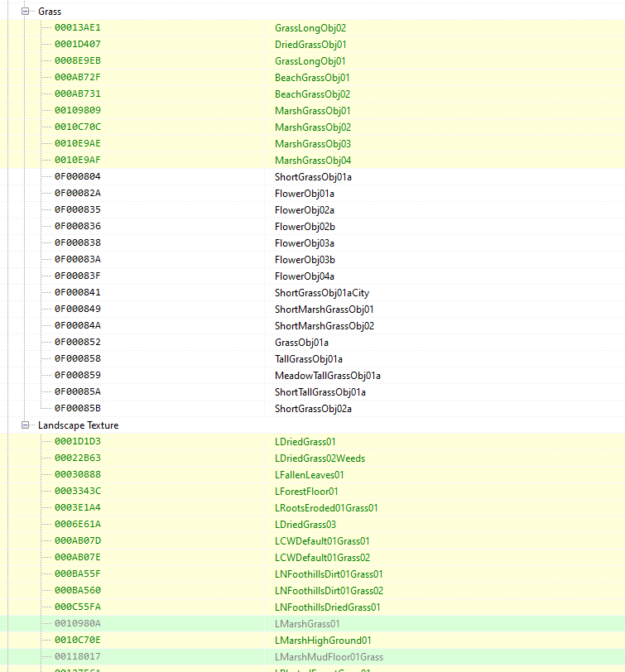Select form ID 0008E9EB
Image resolution: width=625 pixels, height=672 pixels.
[78, 61]
